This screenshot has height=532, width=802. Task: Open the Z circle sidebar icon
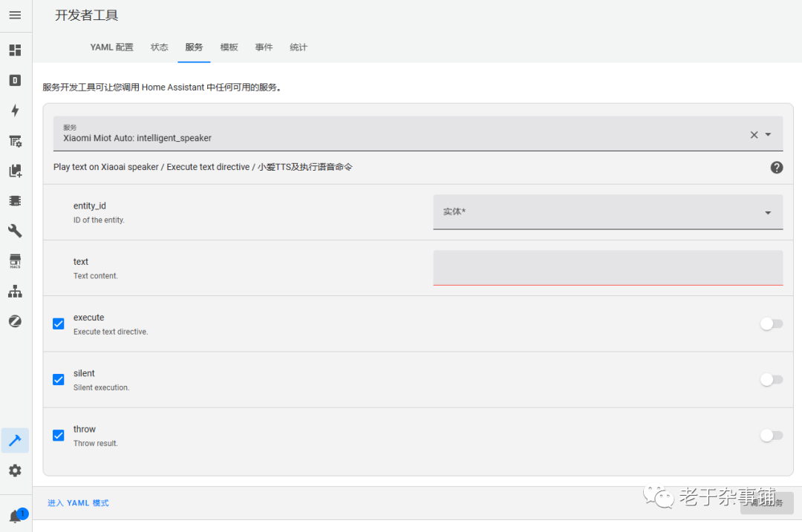click(15, 321)
